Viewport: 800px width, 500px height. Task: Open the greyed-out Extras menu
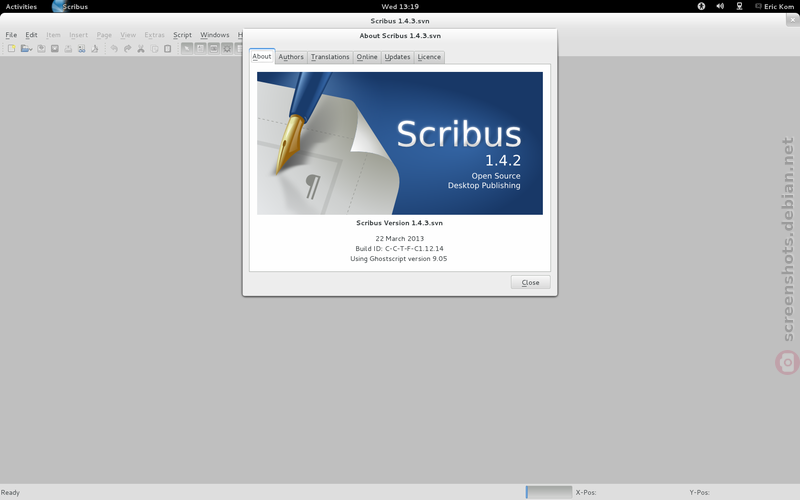tap(154, 35)
